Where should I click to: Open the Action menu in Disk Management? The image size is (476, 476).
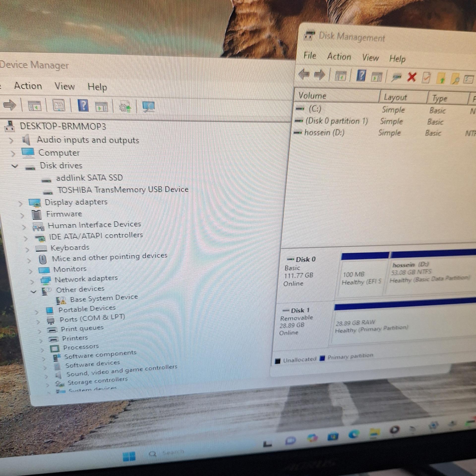(x=339, y=57)
